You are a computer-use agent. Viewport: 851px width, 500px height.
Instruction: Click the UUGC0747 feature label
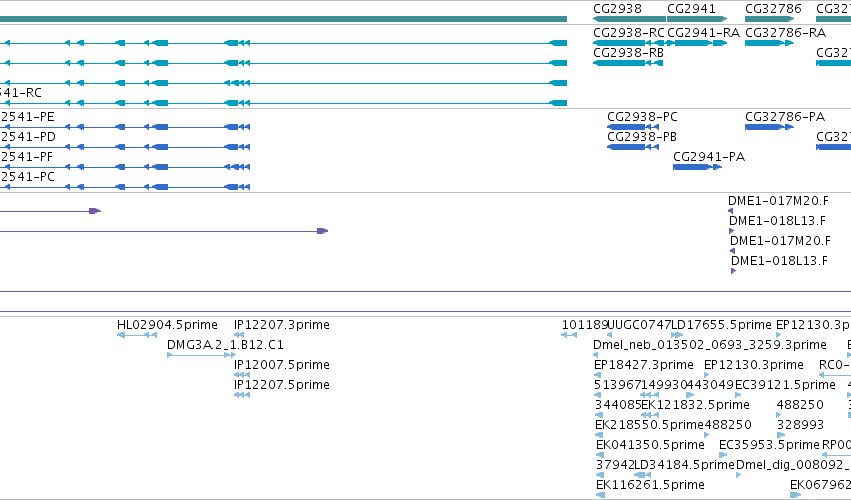coord(639,325)
